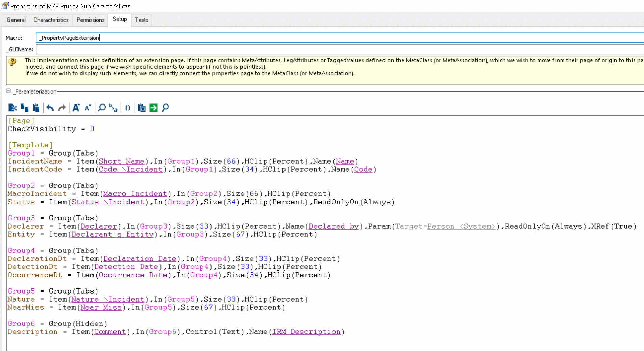This screenshot has height=351, width=644.
Task: Click into the Macro input field
Action: [x=340, y=38]
